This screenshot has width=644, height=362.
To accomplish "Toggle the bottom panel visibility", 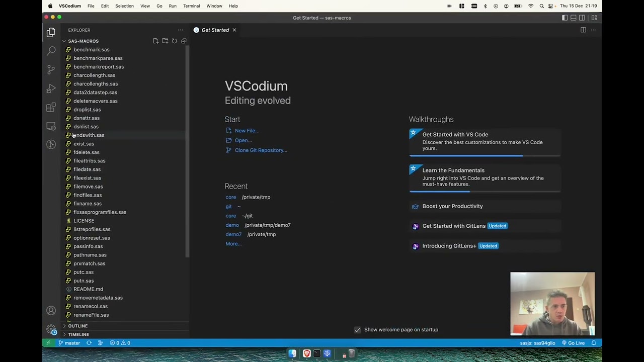I will coord(574,18).
